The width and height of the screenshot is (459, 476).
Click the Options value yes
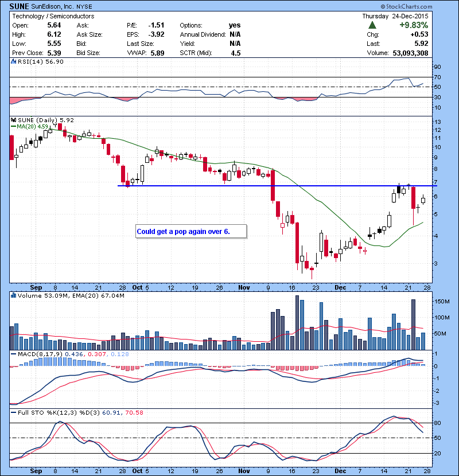[235, 25]
